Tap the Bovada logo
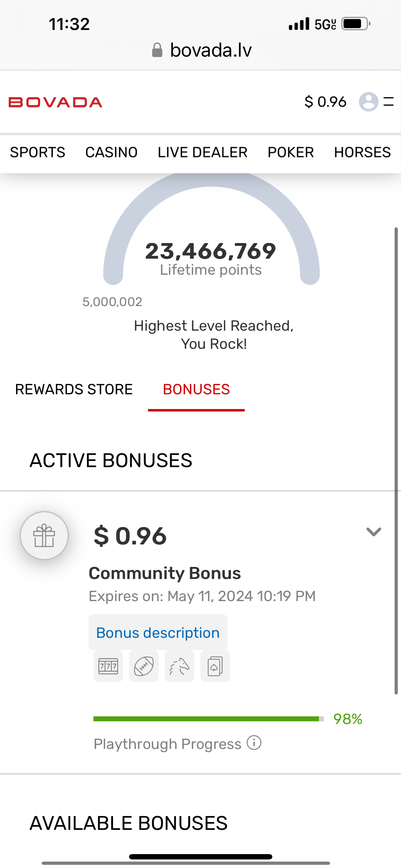The height and width of the screenshot is (868, 401). pyautogui.click(x=55, y=102)
